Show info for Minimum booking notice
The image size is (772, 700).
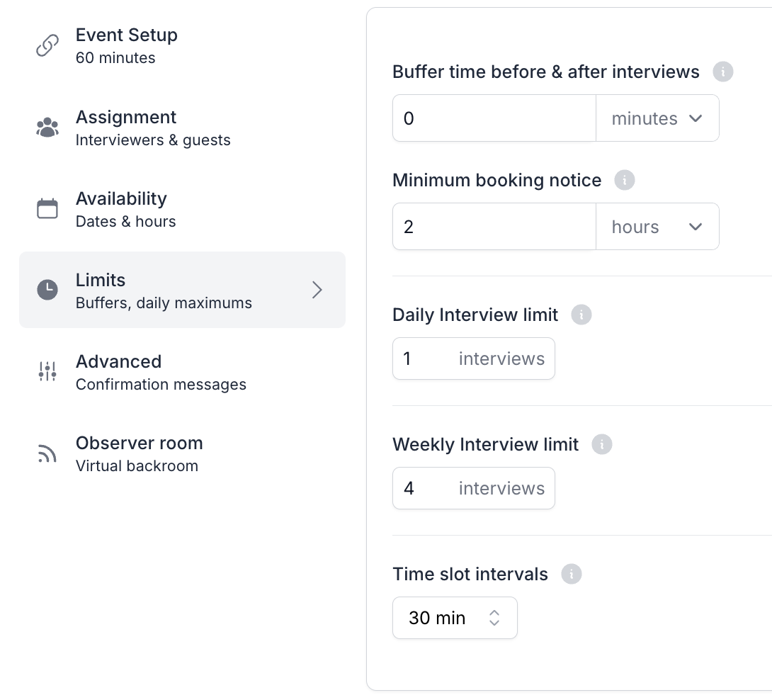(x=624, y=180)
